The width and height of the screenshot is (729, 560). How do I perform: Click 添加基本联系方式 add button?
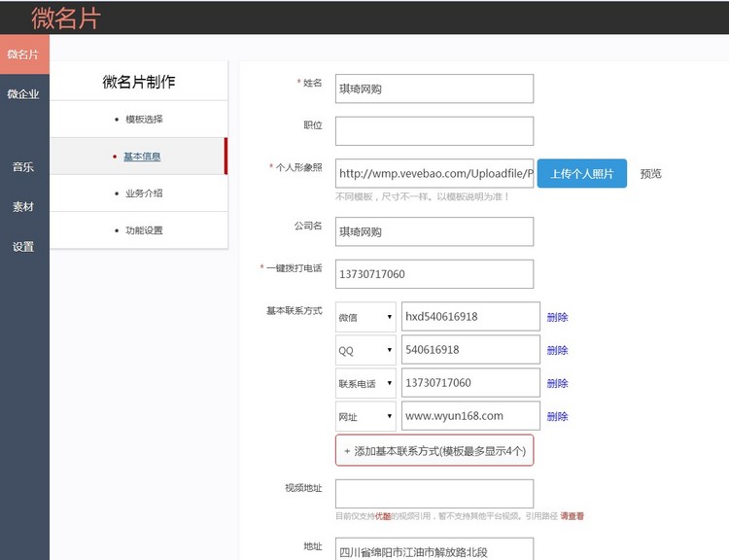[x=434, y=450]
